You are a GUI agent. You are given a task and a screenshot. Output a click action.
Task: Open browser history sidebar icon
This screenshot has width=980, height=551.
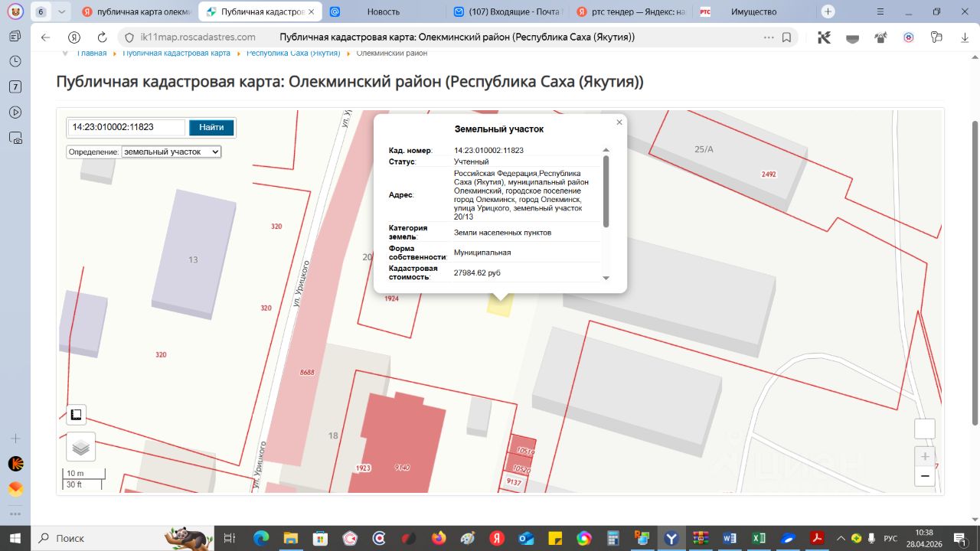(x=15, y=61)
